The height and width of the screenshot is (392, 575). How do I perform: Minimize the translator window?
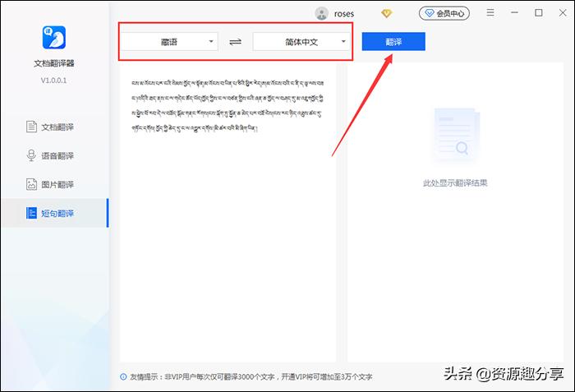pos(514,13)
